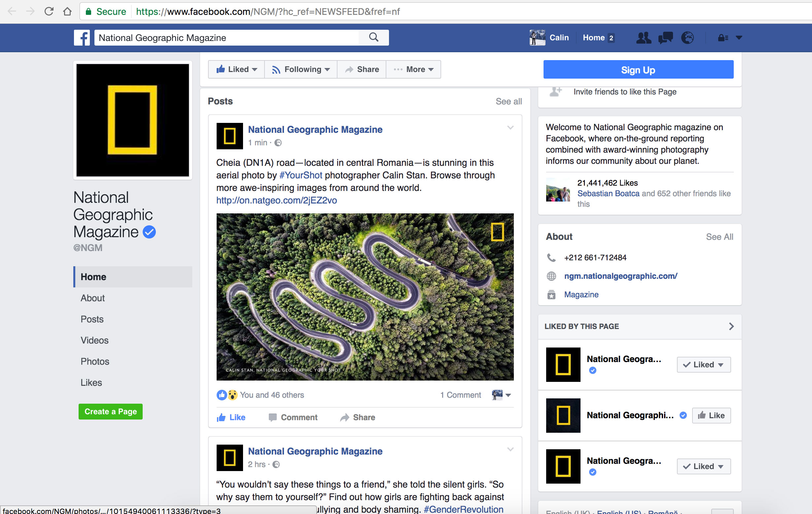The width and height of the screenshot is (812, 514).
Task: Open Liked dropdown of first liked page
Action: pos(703,365)
